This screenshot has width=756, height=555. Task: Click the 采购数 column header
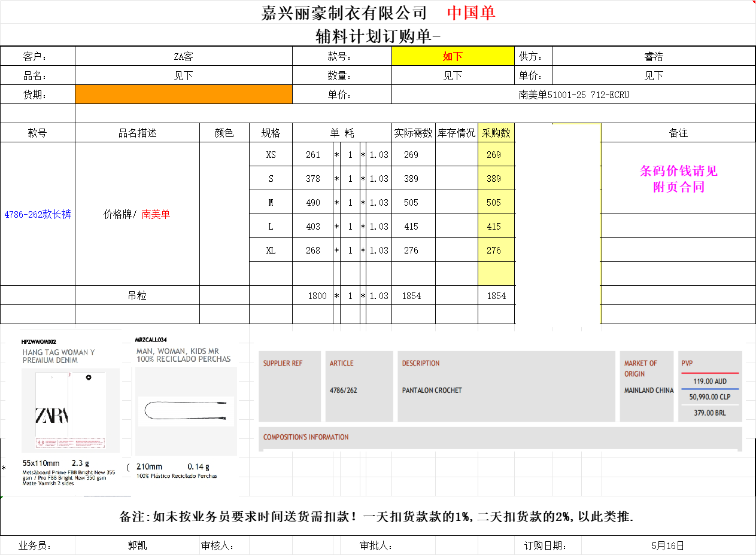click(x=496, y=133)
